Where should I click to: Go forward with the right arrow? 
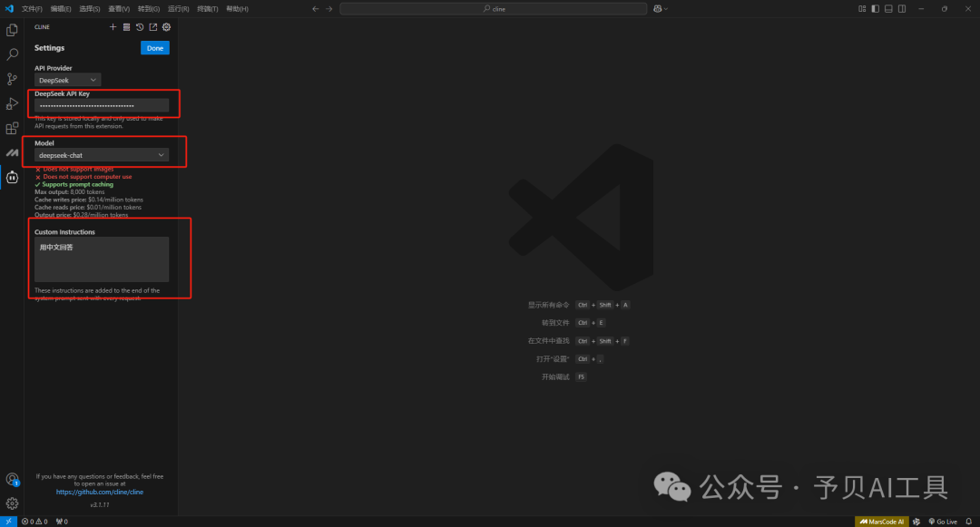329,9
